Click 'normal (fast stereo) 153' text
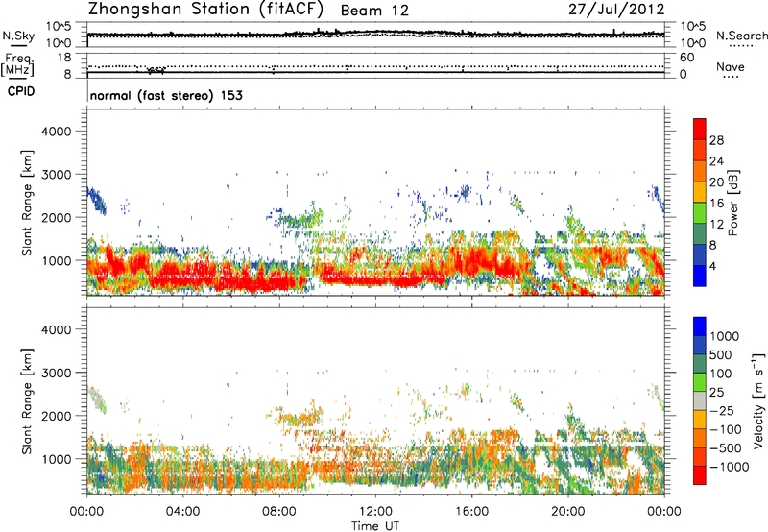This screenshot has height=532, width=768. click(x=166, y=95)
